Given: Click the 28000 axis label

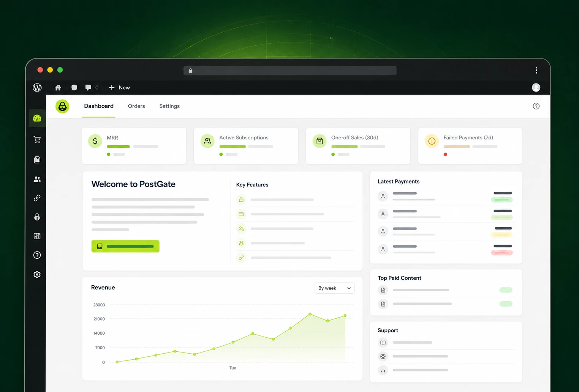Looking at the screenshot, I should click(x=99, y=305).
